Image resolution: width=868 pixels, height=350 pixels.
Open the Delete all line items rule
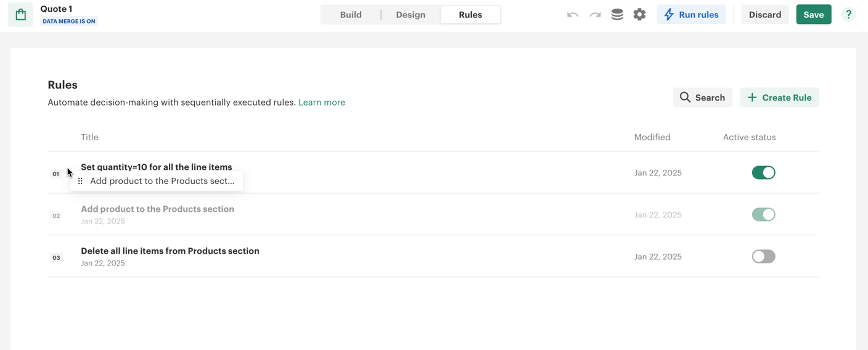tap(170, 251)
